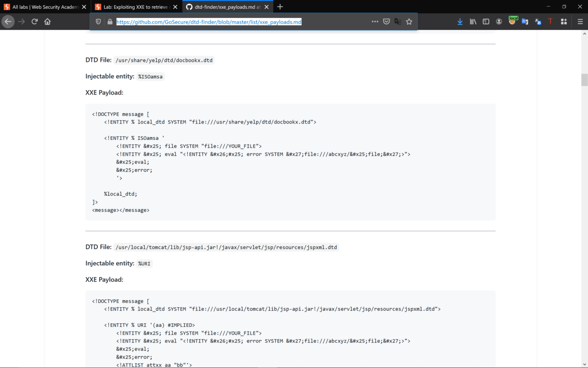Click '<message></message>' code line

pyautogui.click(x=121, y=210)
